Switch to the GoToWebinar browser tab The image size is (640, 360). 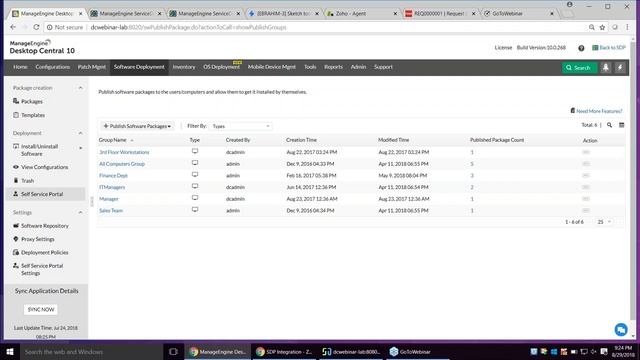tap(519, 13)
